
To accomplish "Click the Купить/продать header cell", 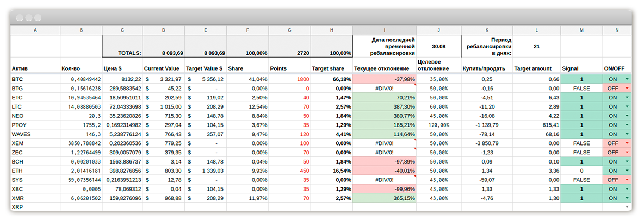I will coord(487,66).
